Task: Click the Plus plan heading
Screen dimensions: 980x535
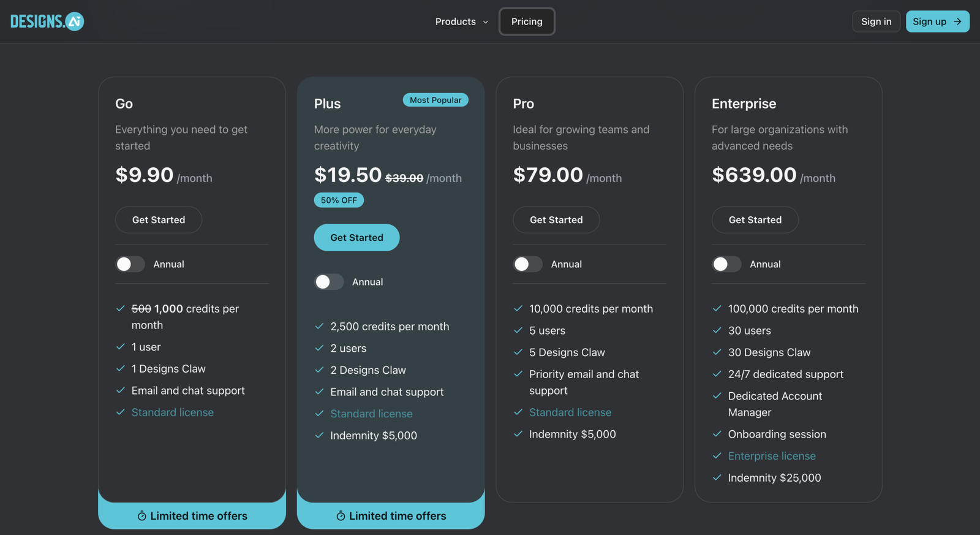Action: (328, 104)
